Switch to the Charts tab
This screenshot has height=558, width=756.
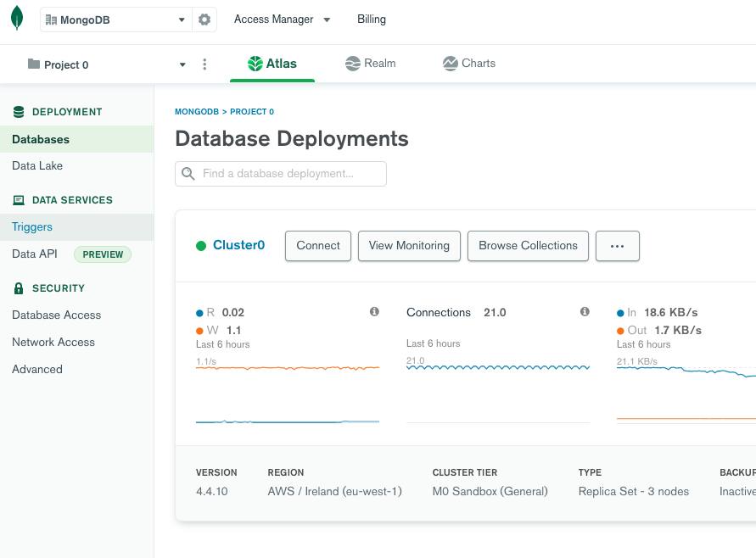tap(469, 64)
